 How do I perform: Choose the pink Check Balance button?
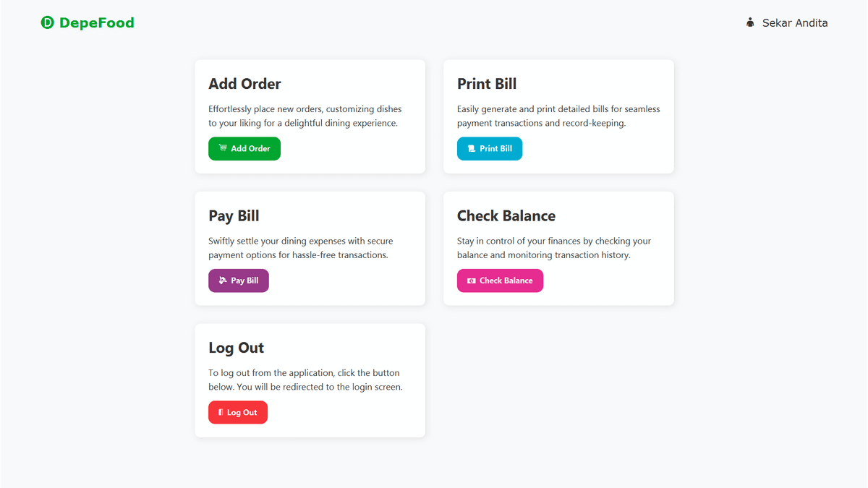tap(500, 281)
